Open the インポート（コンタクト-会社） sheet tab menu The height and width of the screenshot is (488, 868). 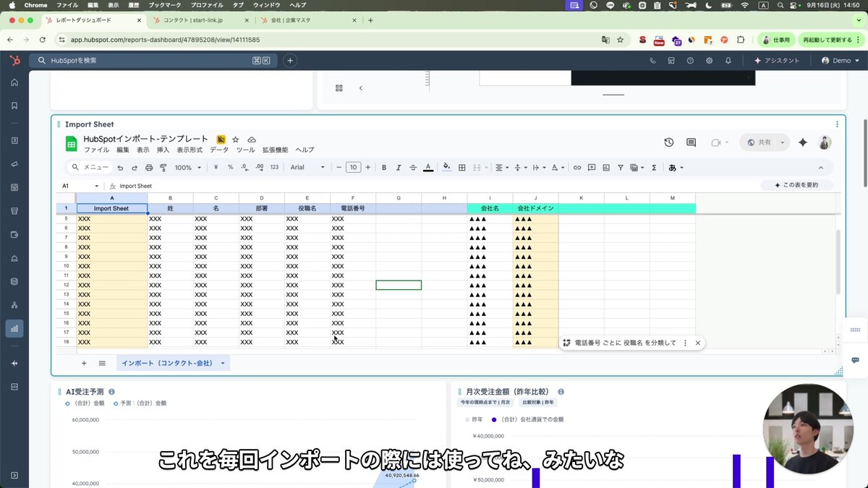tap(222, 363)
